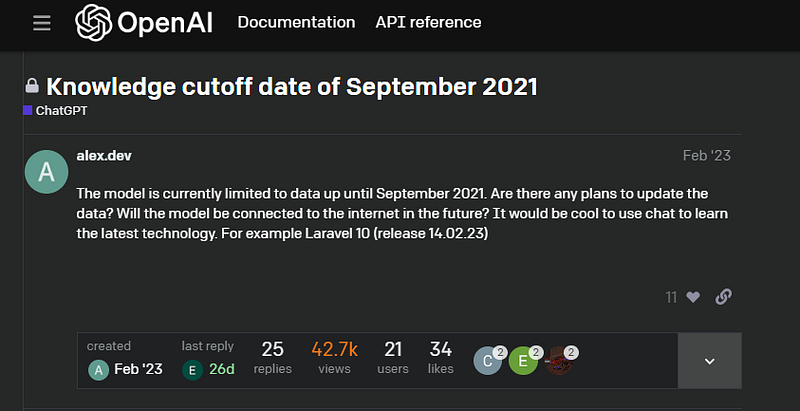The image size is (800, 411).
Task: Open green E avatar in participants
Action: tap(523, 360)
